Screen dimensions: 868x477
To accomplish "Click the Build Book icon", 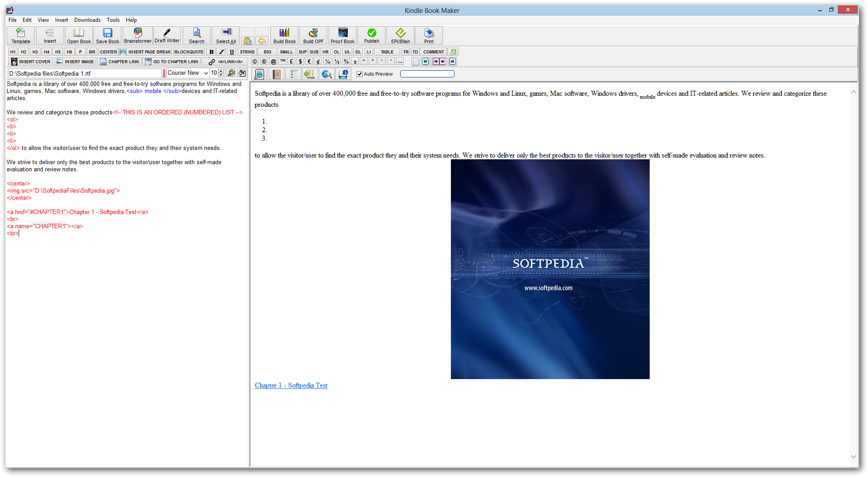I will point(285,36).
